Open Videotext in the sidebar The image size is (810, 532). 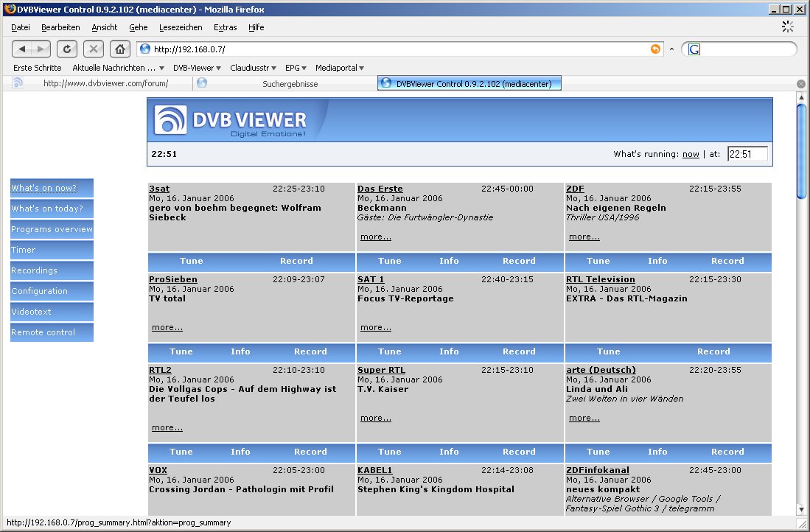[52, 312]
